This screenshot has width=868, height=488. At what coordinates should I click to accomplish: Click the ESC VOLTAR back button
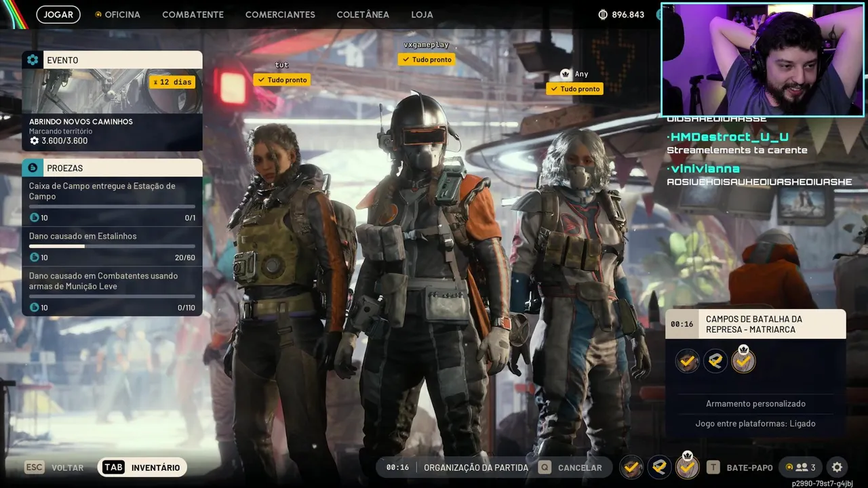tap(54, 468)
